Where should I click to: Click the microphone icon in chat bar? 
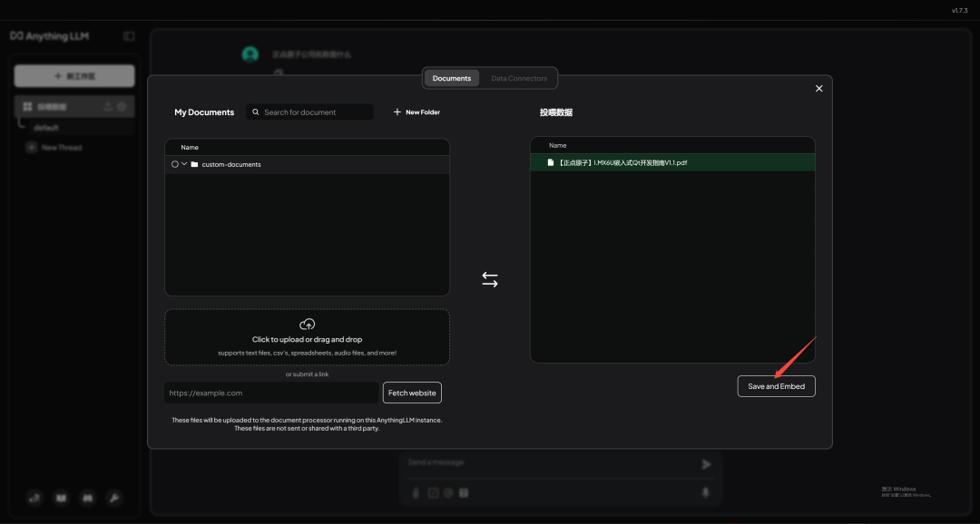tap(706, 493)
